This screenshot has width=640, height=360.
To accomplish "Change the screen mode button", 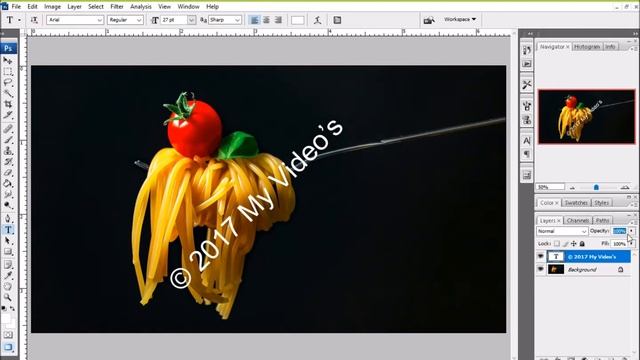I will point(8,347).
